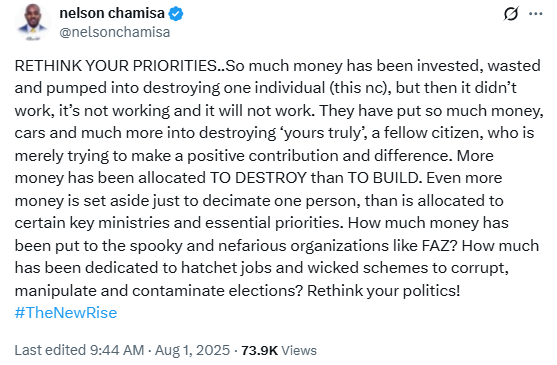Screen dimensions: 557x365
Task: Click the display name nelson chamisa
Action: [112, 13]
